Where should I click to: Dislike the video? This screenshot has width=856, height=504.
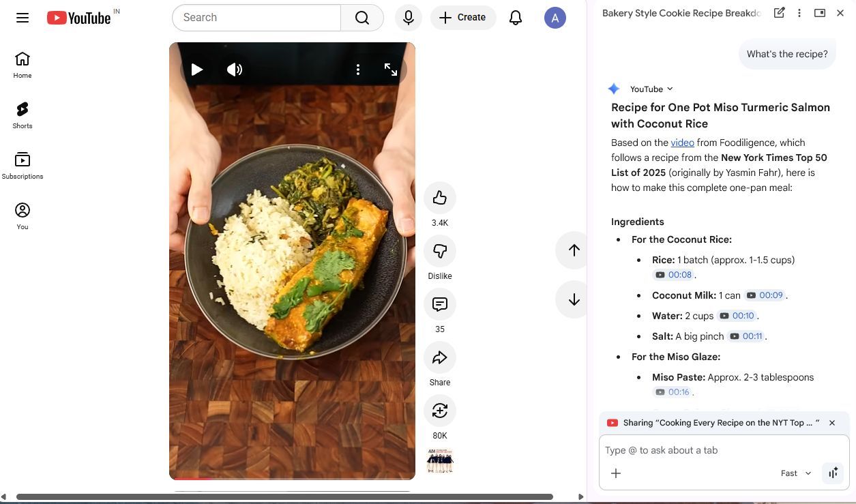point(440,251)
